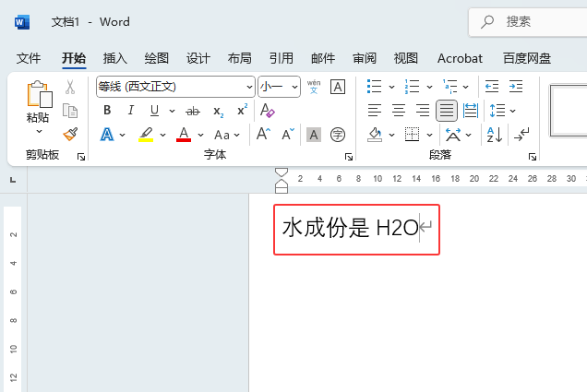Toggle Strikethrough formatting
The height and width of the screenshot is (392, 587).
[193, 111]
